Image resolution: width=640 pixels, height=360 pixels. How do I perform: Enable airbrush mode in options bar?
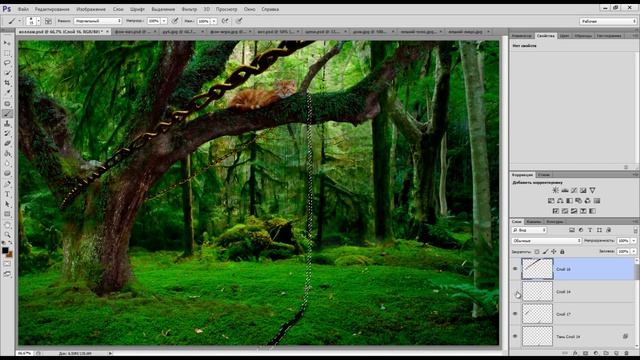pos(225,21)
